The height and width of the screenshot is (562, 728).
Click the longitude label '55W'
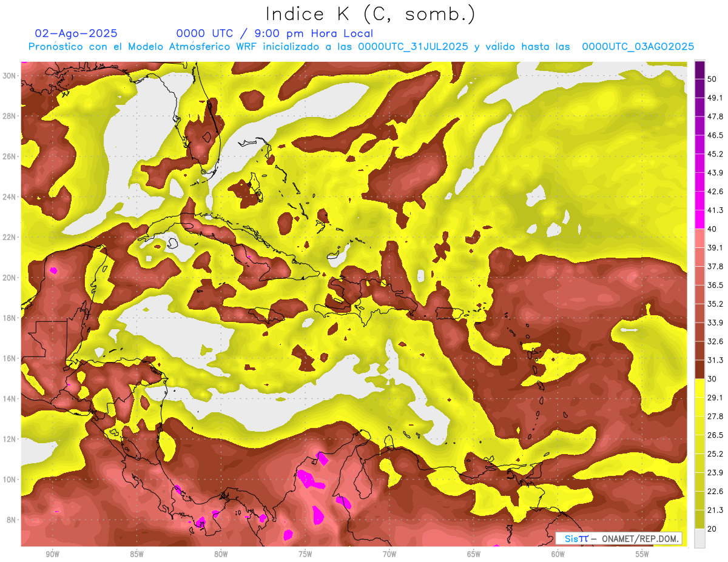(x=642, y=554)
